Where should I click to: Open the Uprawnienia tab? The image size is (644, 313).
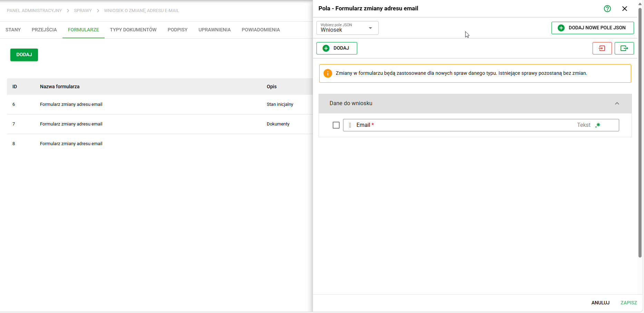pos(214,30)
